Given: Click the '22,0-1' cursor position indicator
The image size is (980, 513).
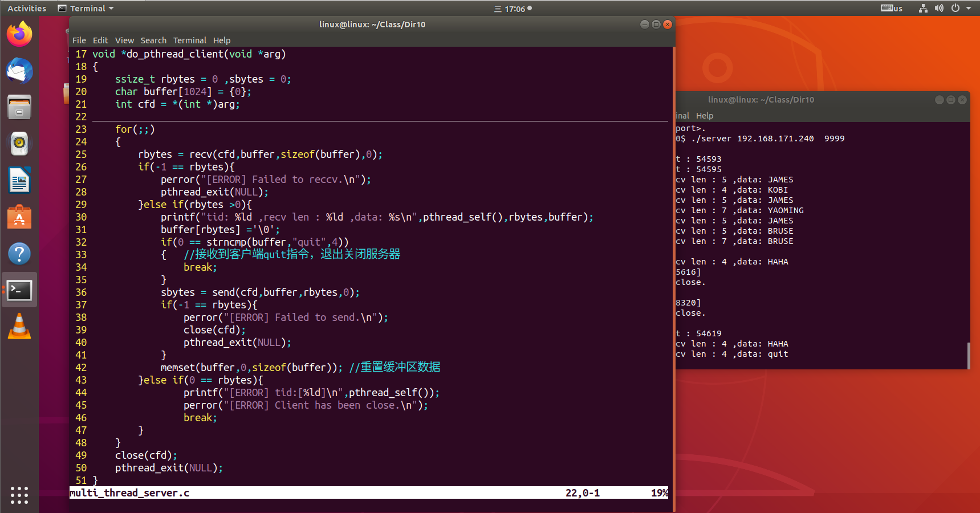Looking at the screenshot, I should (x=583, y=493).
